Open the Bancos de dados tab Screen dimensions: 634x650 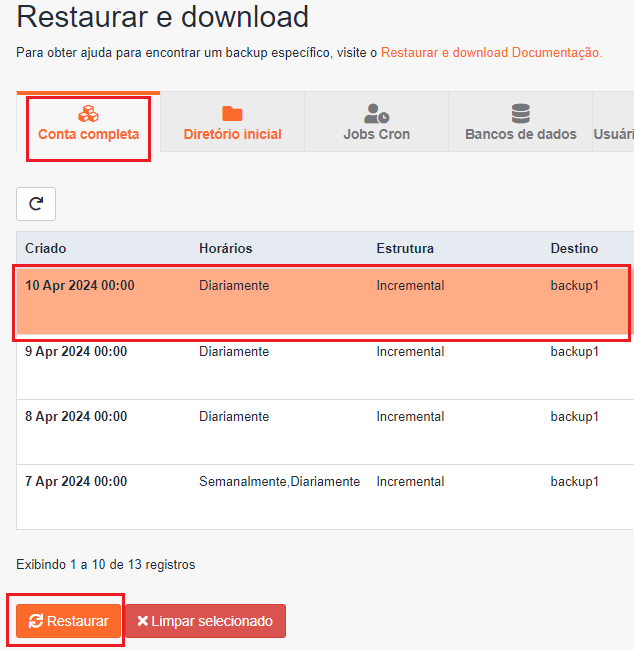pyautogui.click(x=520, y=123)
